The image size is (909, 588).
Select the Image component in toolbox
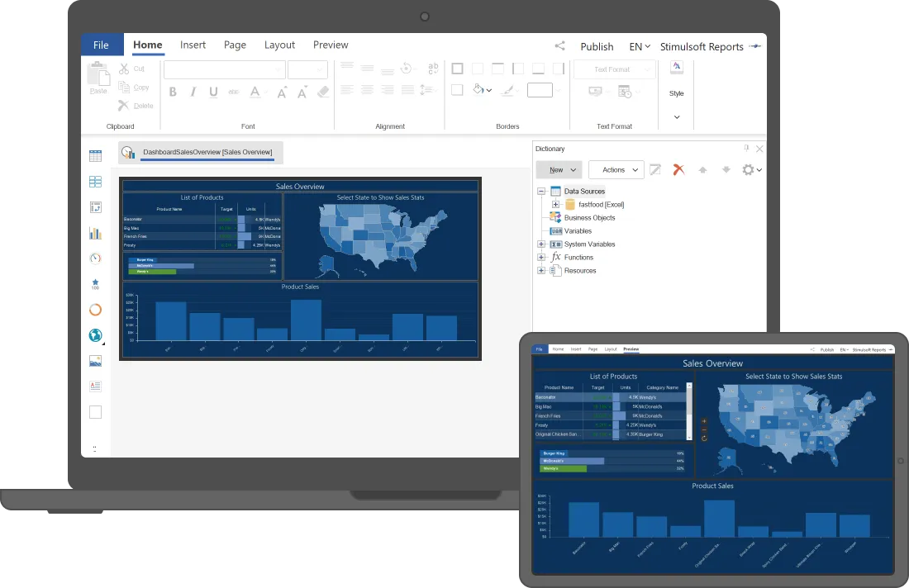(96, 361)
